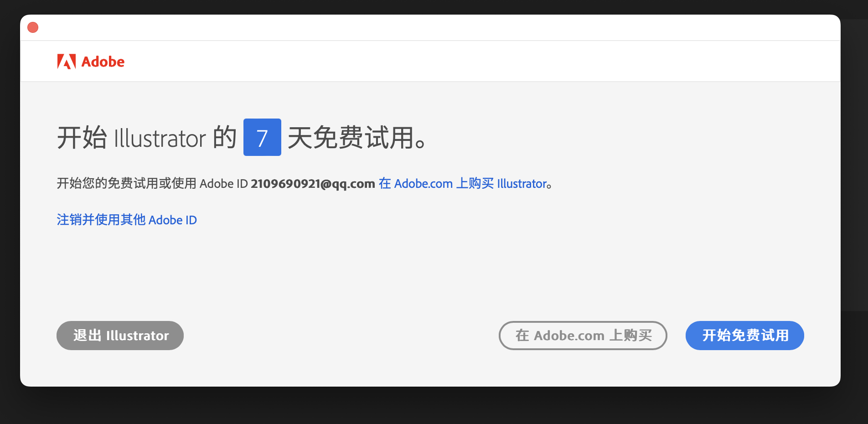This screenshot has width=868, height=424.
Task: Open the Adobe.com link in the text
Action: tap(423, 183)
